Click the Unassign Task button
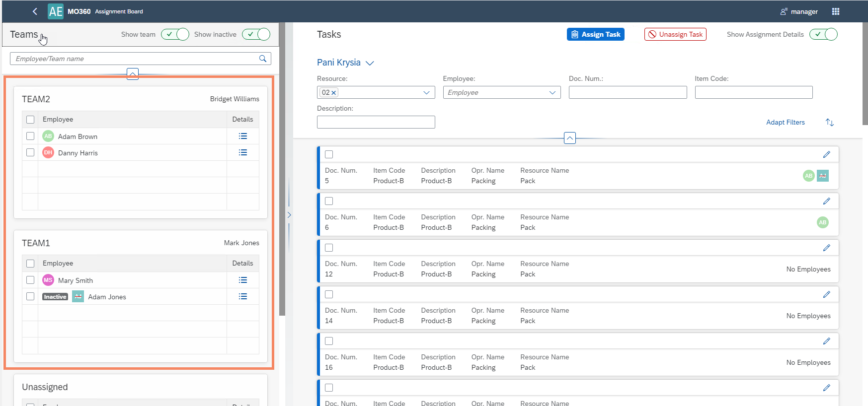Viewport: 868px width, 406px height. pyautogui.click(x=675, y=34)
